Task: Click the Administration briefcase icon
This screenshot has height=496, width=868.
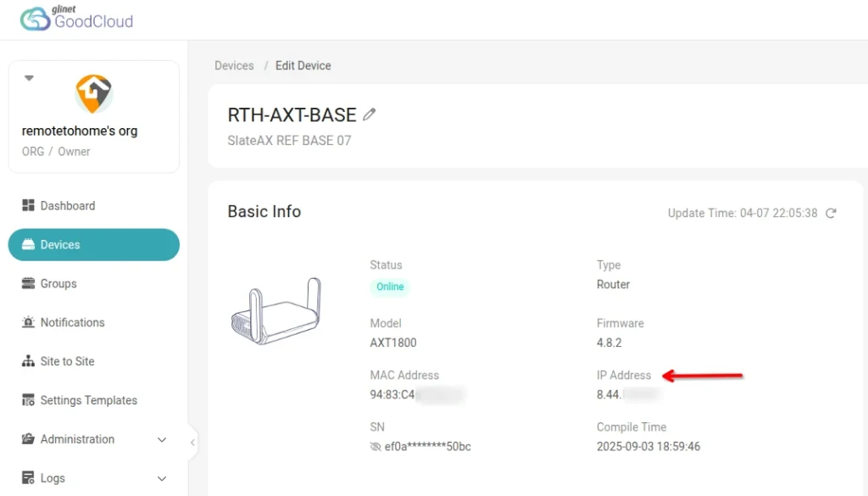Action: [x=28, y=439]
